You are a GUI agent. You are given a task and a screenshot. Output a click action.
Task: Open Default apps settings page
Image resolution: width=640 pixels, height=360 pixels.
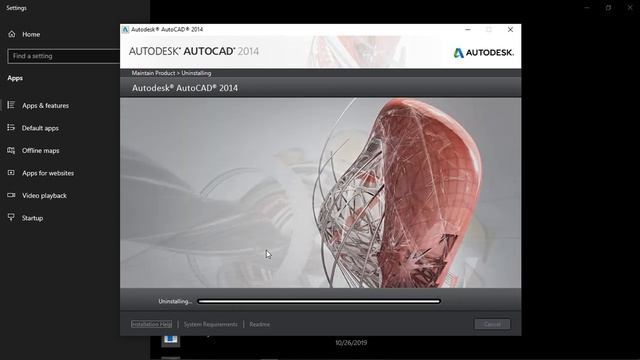pyautogui.click(x=40, y=128)
